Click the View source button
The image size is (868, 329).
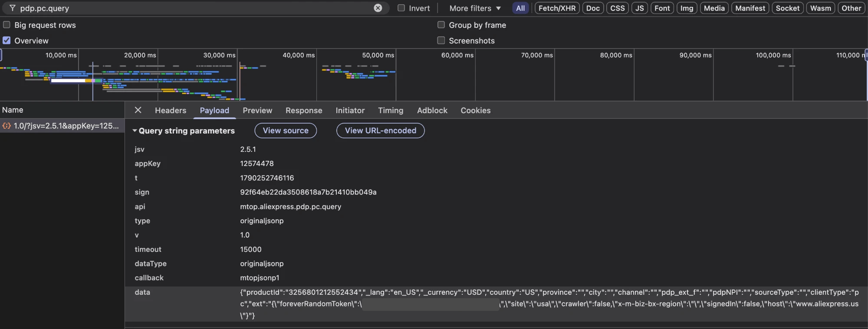coord(286,130)
